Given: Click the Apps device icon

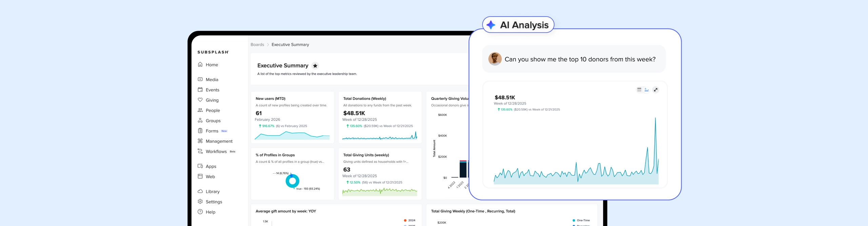Looking at the screenshot, I should 200,166.
